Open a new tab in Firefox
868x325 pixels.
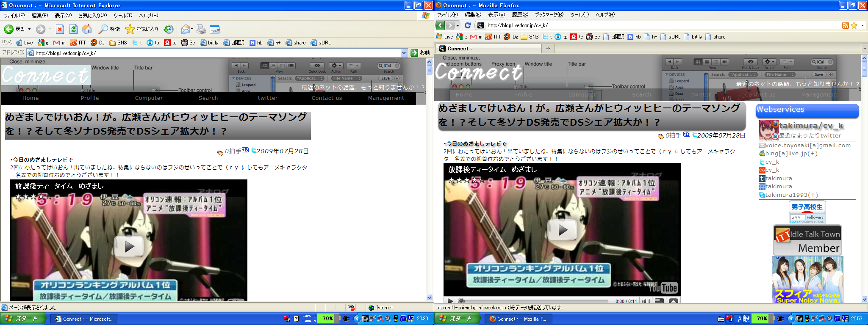548,49
